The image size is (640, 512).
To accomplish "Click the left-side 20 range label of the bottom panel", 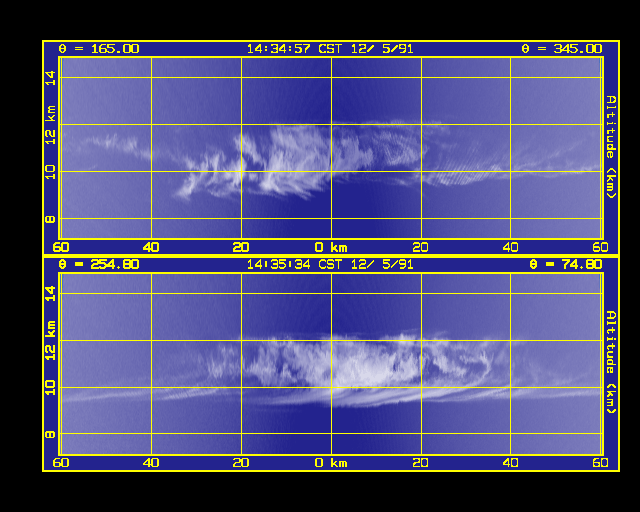I will (x=241, y=463).
